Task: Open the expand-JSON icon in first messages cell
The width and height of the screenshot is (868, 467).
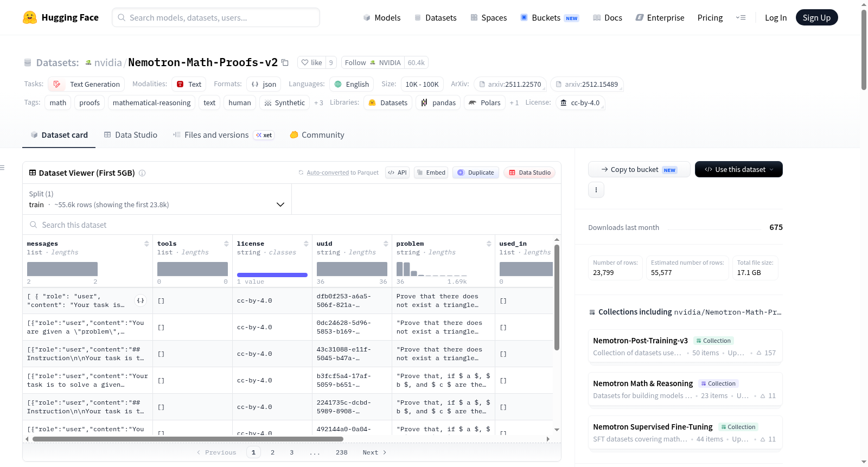Action: coord(141,300)
